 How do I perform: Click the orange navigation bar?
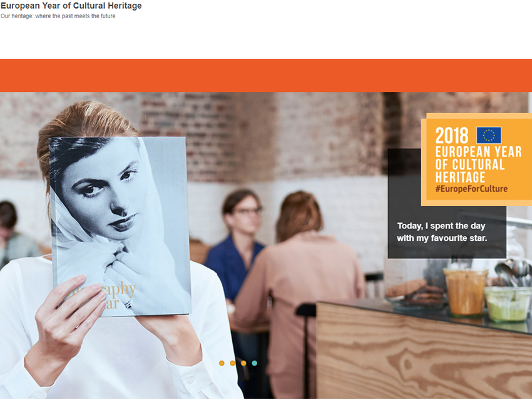[x=266, y=75]
